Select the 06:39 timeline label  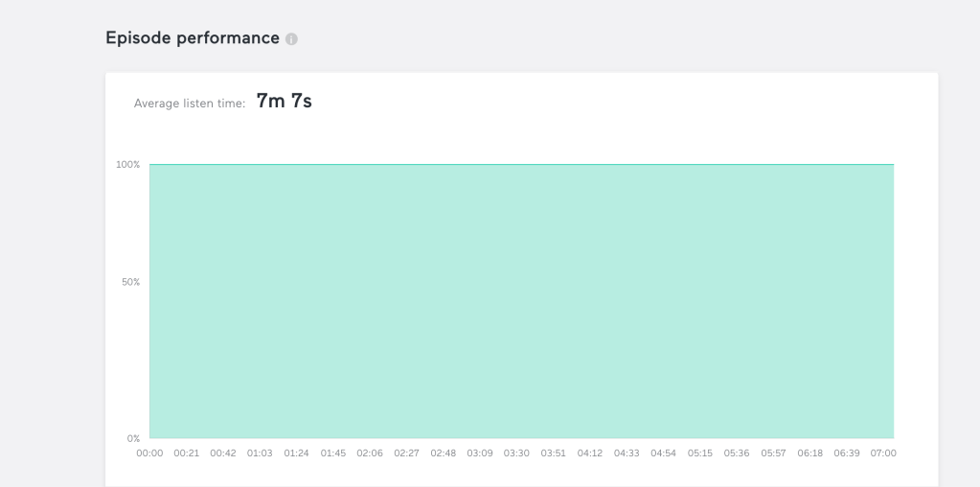[x=847, y=453]
